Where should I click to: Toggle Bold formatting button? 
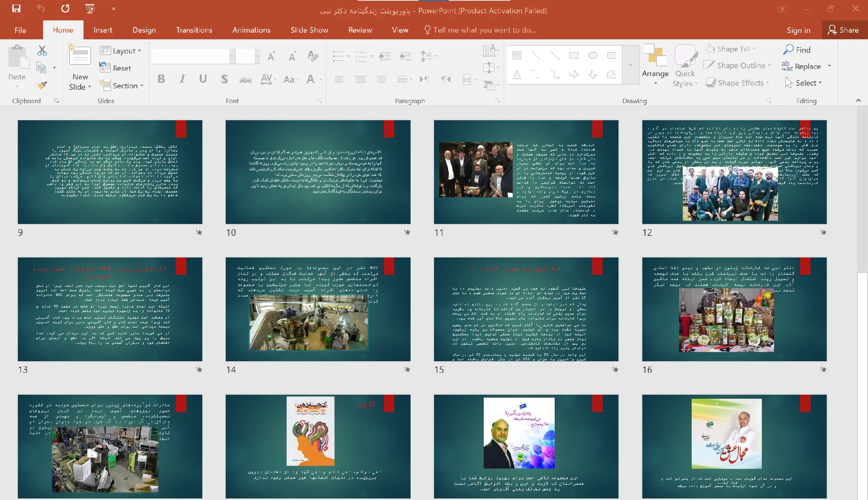(x=161, y=79)
